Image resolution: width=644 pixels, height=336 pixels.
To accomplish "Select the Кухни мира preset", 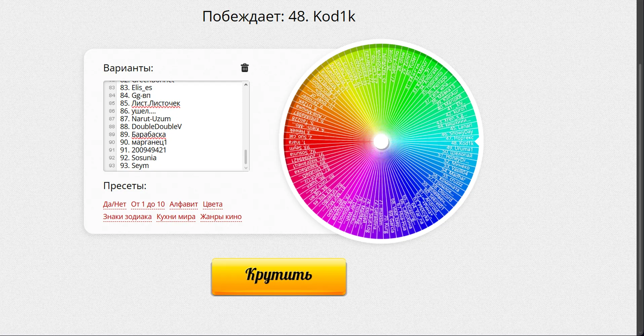I will tap(176, 217).
